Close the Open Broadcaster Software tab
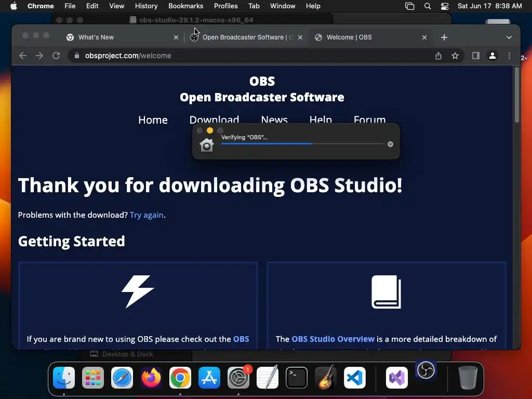The height and width of the screenshot is (399, 532). (x=300, y=37)
